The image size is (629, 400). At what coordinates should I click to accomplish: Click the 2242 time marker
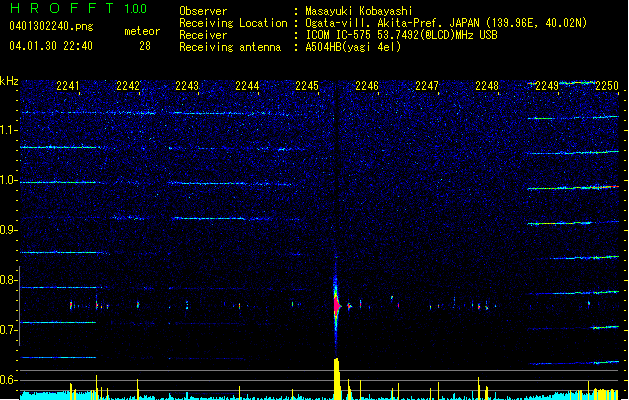tap(128, 86)
